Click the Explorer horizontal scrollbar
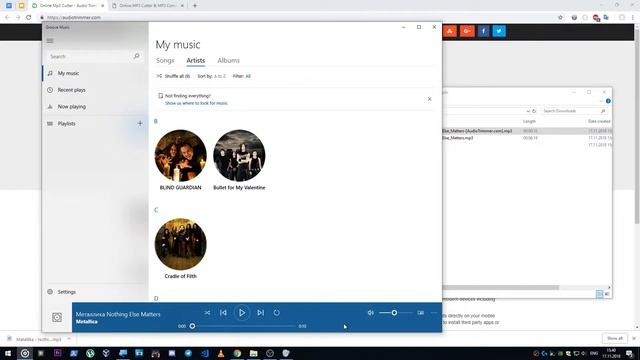Viewport: 640px width, 360px height. pos(501,287)
